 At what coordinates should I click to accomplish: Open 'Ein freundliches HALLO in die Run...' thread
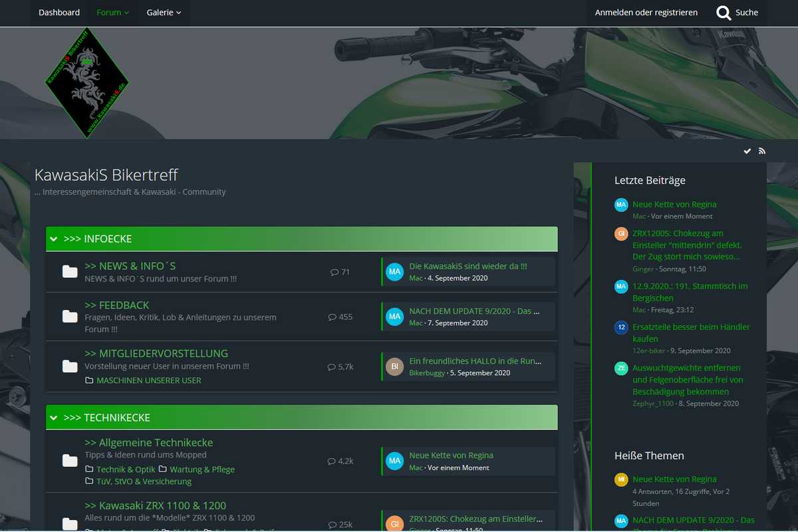click(x=475, y=361)
